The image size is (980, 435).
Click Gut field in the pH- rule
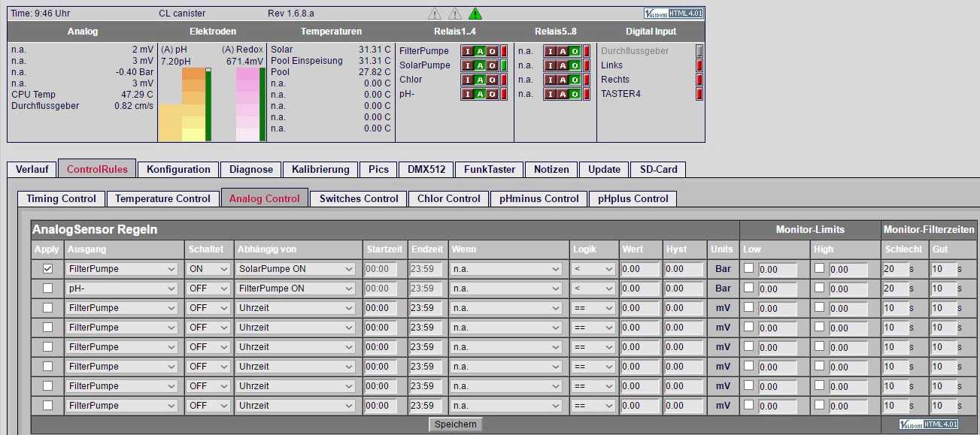(942, 288)
